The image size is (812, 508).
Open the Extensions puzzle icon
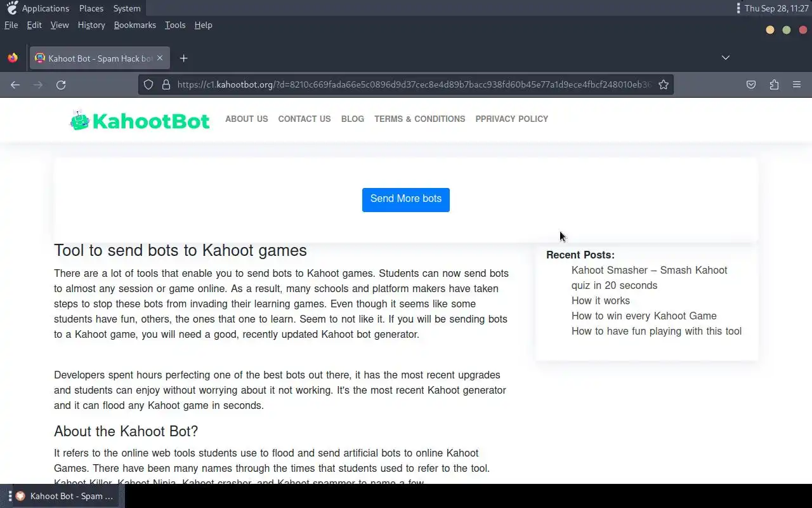click(x=774, y=84)
